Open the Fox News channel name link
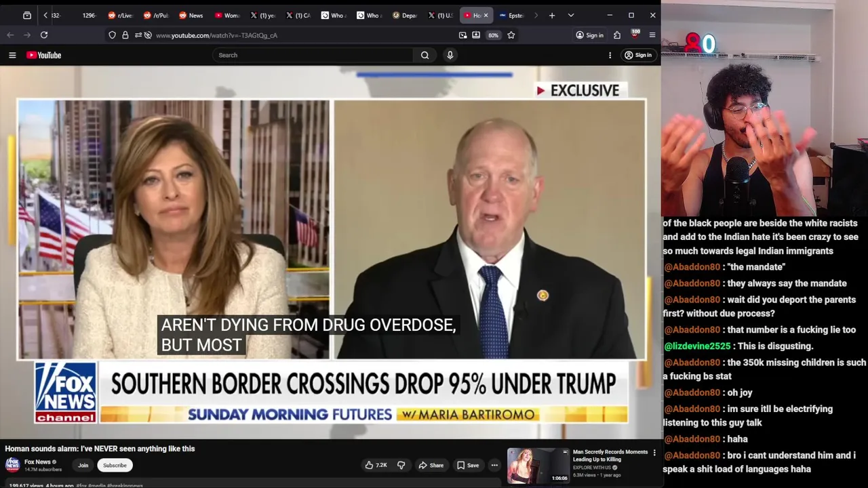The image size is (868, 488). coord(38,462)
